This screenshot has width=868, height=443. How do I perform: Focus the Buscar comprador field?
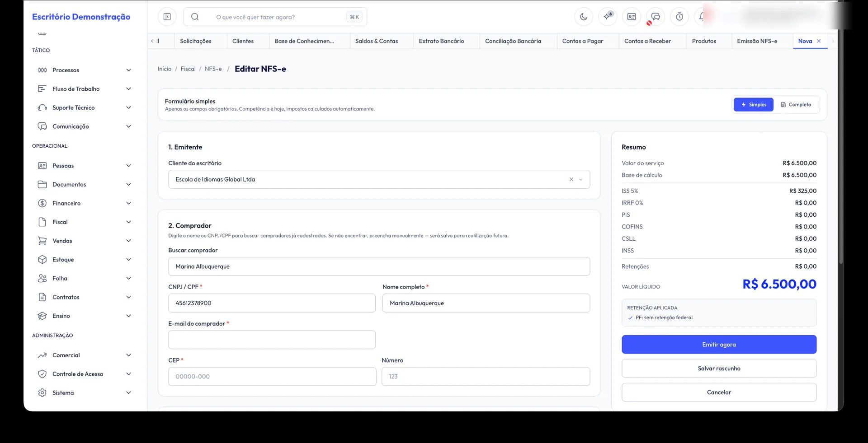click(x=379, y=266)
